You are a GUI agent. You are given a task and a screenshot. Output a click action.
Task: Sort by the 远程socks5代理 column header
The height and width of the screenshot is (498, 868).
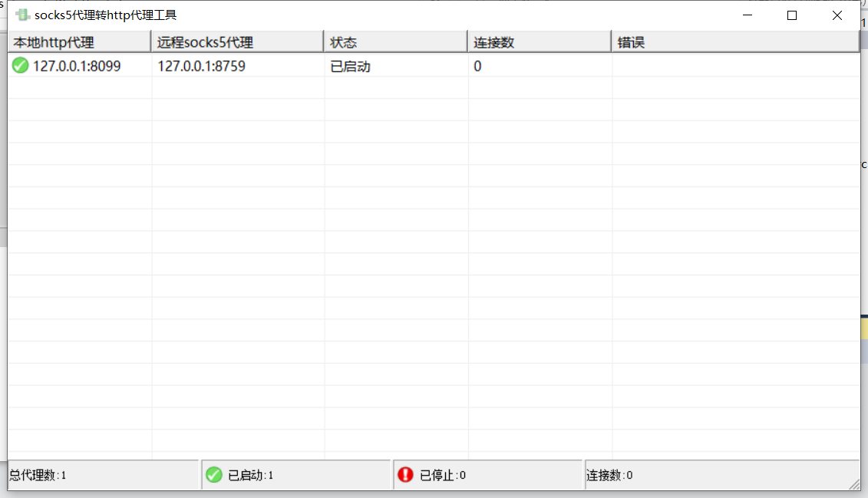[x=236, y=42]
